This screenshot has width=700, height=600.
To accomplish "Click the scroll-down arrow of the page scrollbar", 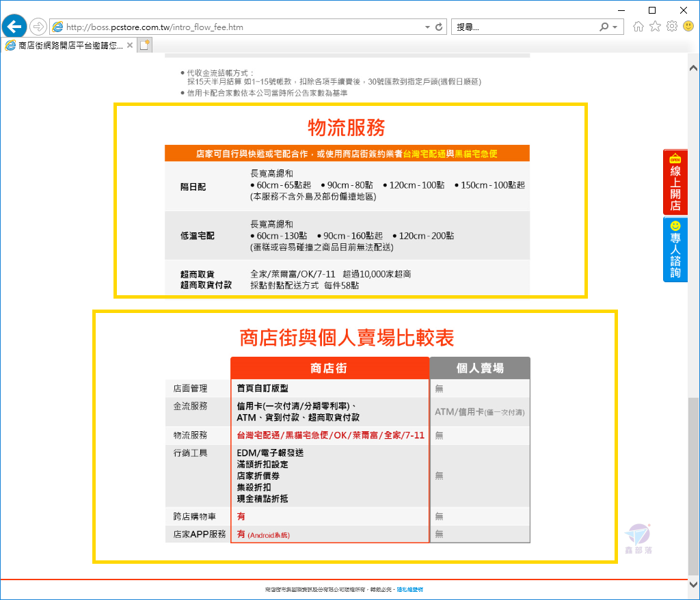I will [693, 584].
